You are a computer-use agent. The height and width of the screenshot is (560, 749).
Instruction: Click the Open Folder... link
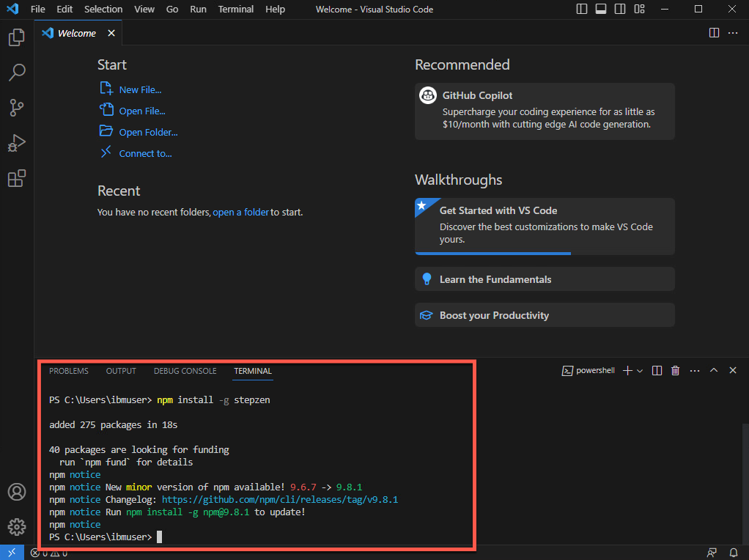coord(148,133)
